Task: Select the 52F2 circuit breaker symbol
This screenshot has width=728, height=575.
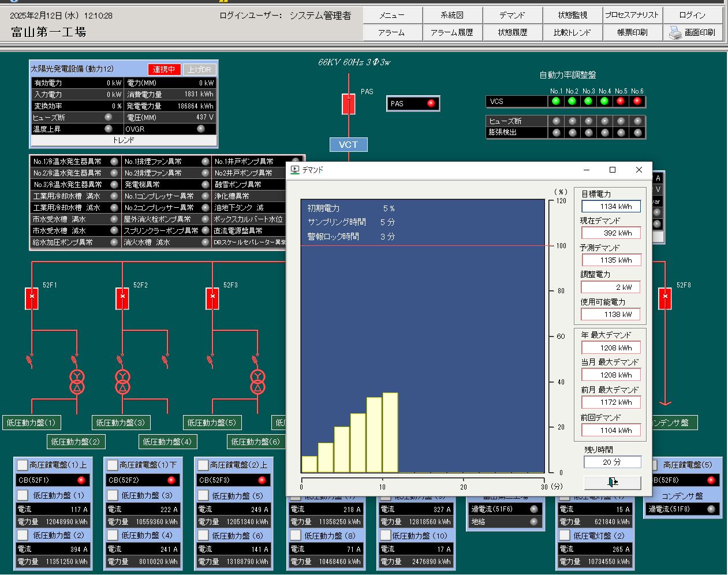Action: pos(122,298)
